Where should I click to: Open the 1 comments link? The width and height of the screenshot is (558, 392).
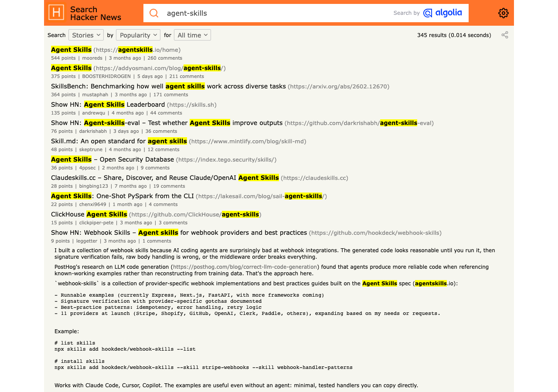tap(157, 241)
